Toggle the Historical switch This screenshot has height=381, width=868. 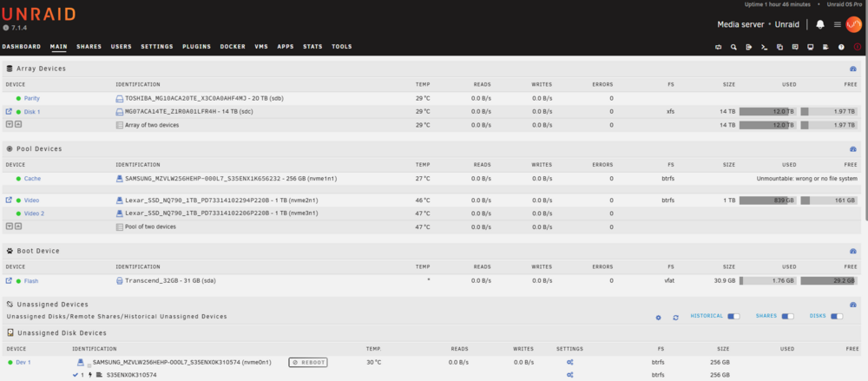tap(733, 316)
